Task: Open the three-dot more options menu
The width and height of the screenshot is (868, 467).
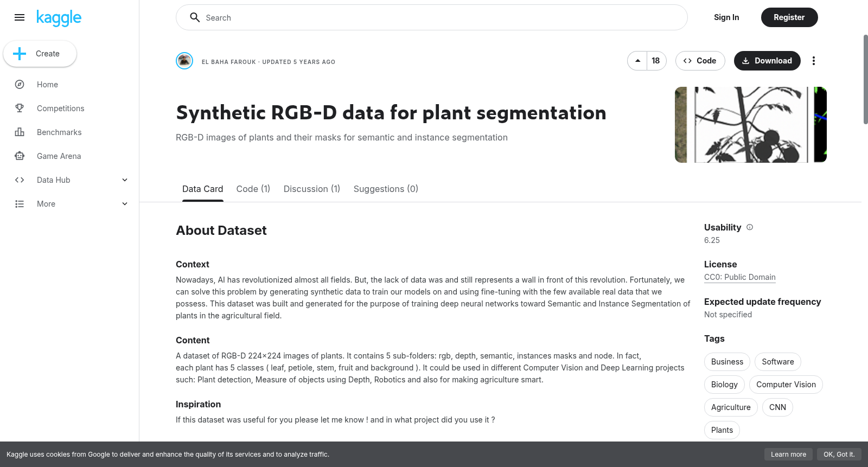Action: pos(813,61)
